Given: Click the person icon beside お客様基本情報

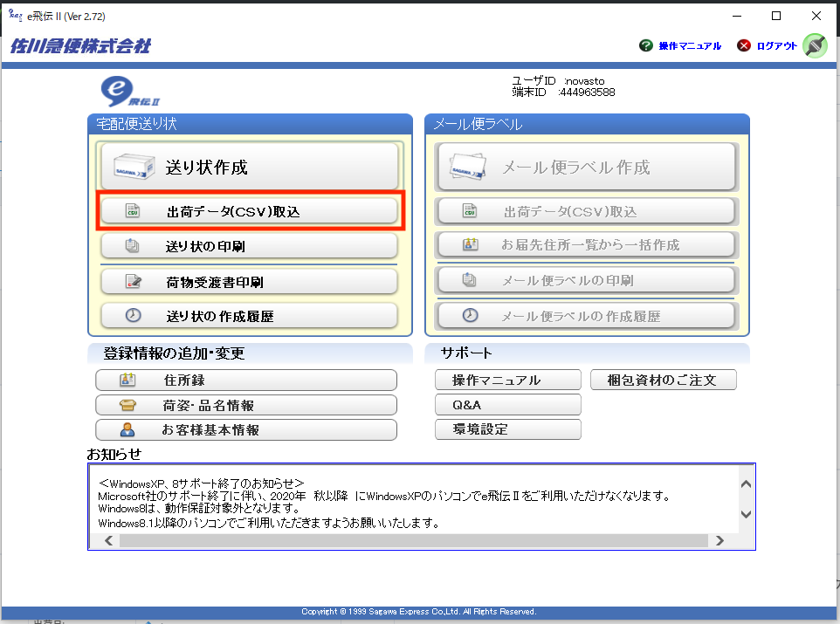Looking at the screenshot, I should (x=127, y=429).
